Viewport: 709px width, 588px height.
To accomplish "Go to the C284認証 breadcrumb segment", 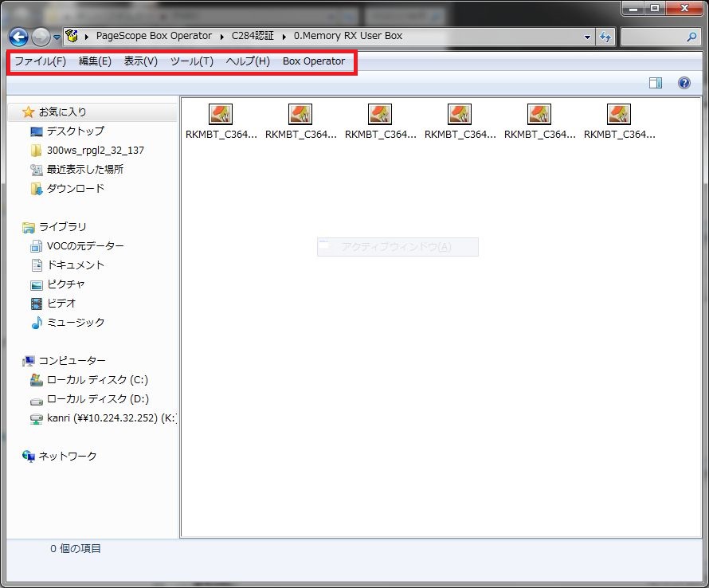I will point(252,36).
